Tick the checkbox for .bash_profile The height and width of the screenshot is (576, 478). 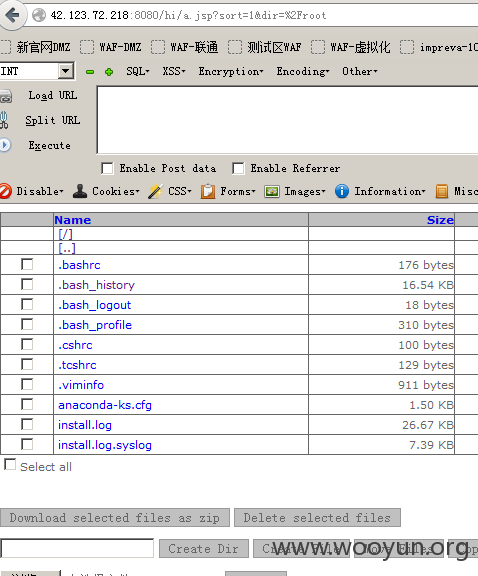27,324
